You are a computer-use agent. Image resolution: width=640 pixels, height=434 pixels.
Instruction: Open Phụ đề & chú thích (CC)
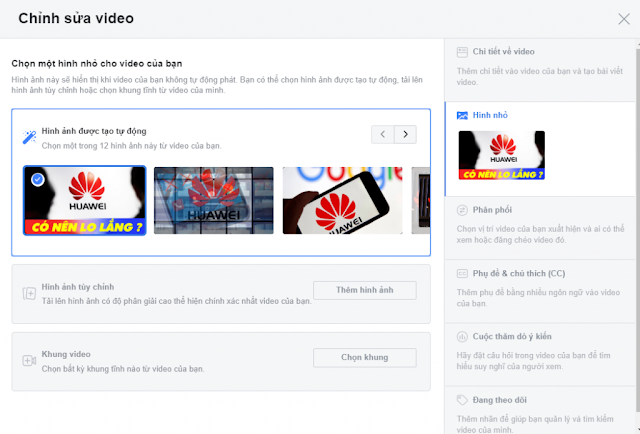tap(540, 291)
